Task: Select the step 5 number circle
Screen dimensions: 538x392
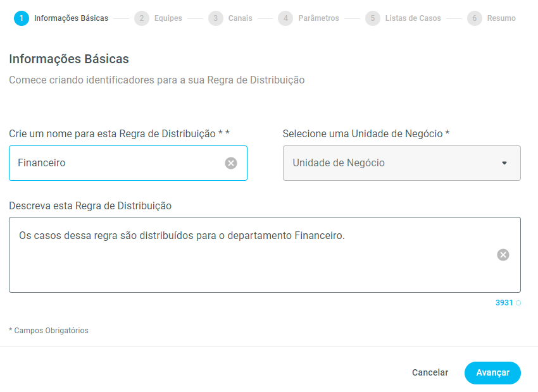Action: click(373, 18)
